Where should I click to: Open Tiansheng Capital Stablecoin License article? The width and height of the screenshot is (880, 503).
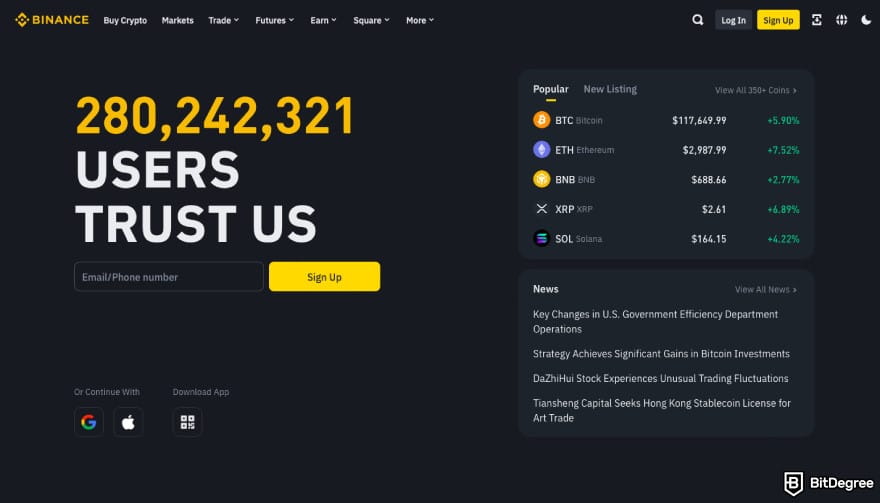[662, 410]
